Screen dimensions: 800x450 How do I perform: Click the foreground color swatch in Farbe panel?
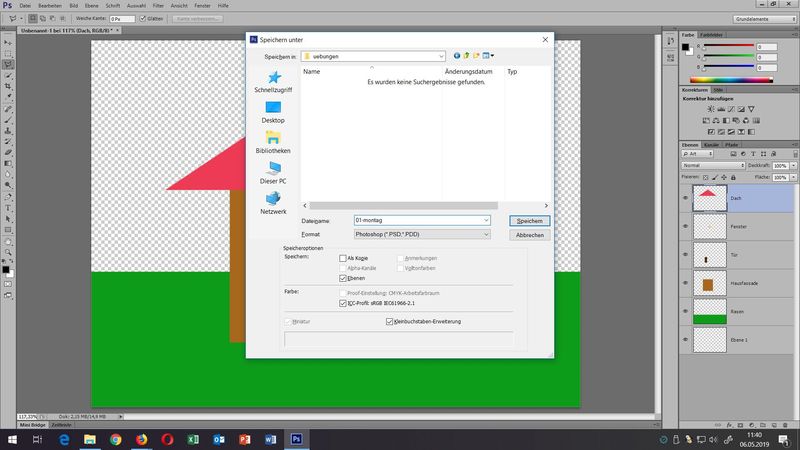pos(685,47)
